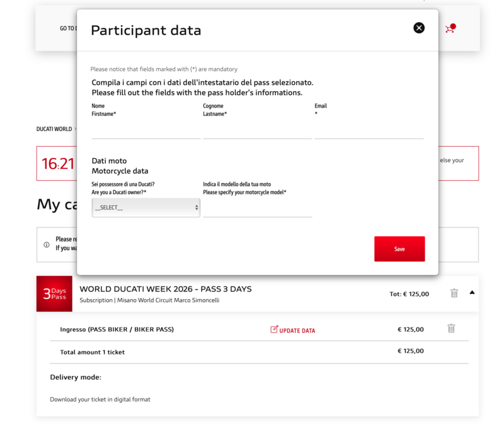Screen dimensions: 504x425
Task: Collapse the pass details with arrow
Action: point(472,292)
